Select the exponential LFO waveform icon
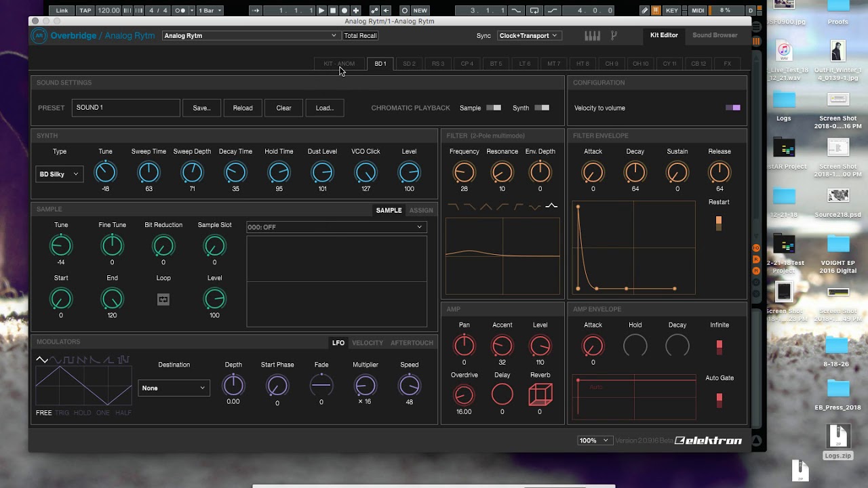 click(x=96, y=359)
